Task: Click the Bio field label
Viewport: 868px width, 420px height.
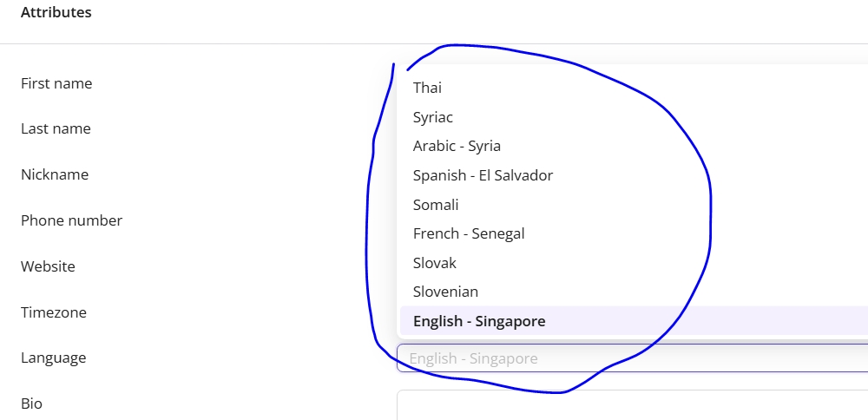Action: (x=31, y=404)
